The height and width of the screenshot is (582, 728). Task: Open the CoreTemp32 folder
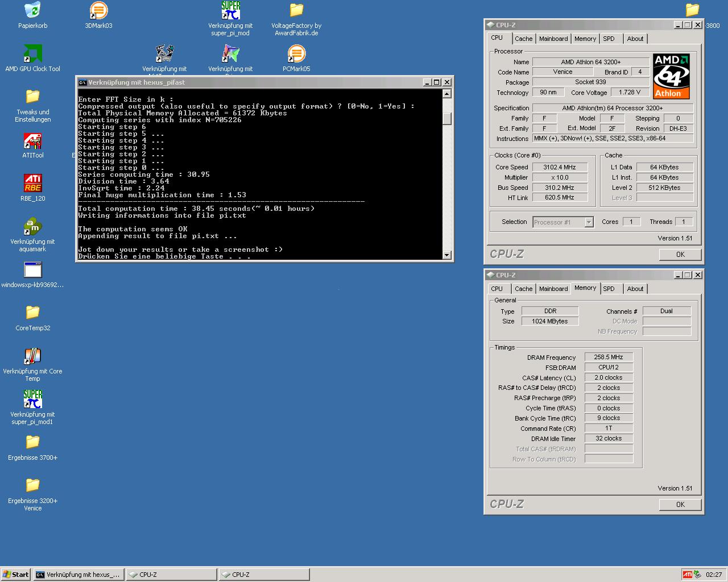[32, 313]
